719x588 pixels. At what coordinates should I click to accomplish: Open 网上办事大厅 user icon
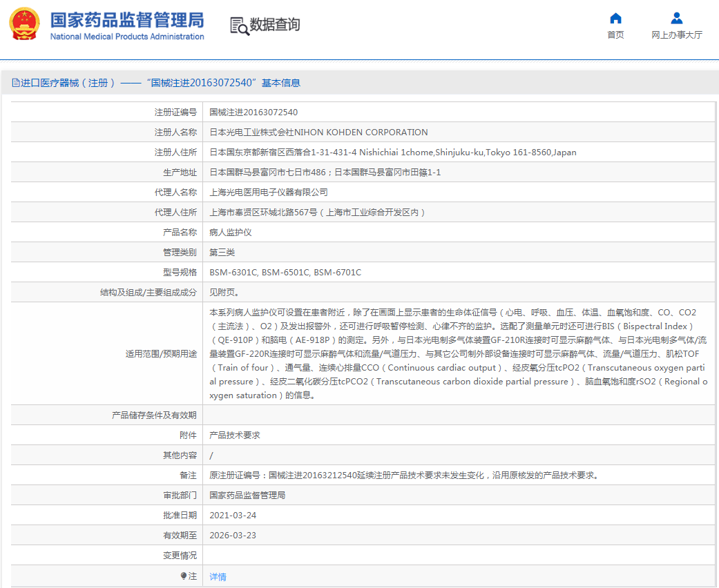(x=676, y=19)
